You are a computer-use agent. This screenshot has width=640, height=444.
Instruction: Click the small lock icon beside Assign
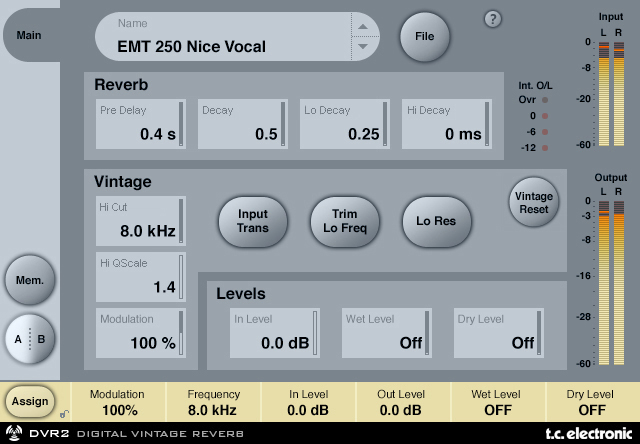(63, 412)
